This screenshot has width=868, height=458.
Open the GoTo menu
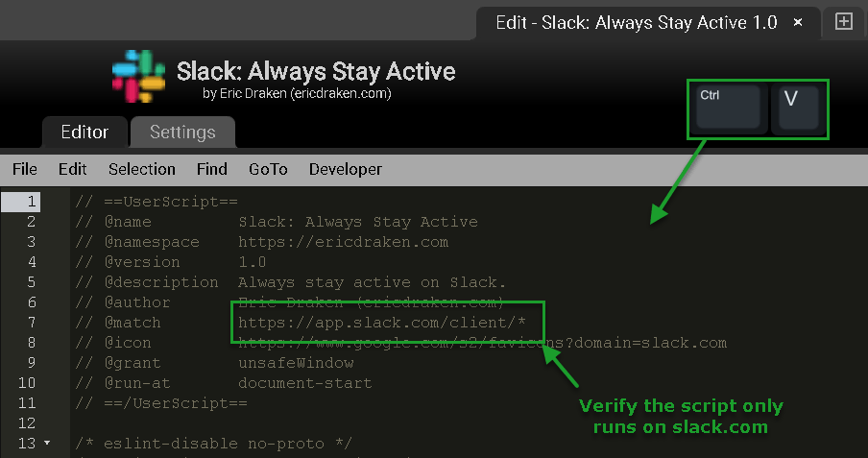click(x=268, y=169)
